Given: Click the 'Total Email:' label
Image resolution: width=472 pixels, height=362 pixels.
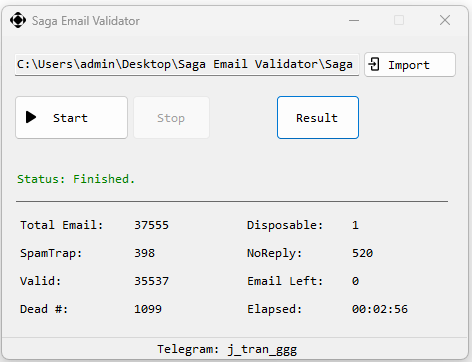Looking at the screenshot, I should 62,225.
